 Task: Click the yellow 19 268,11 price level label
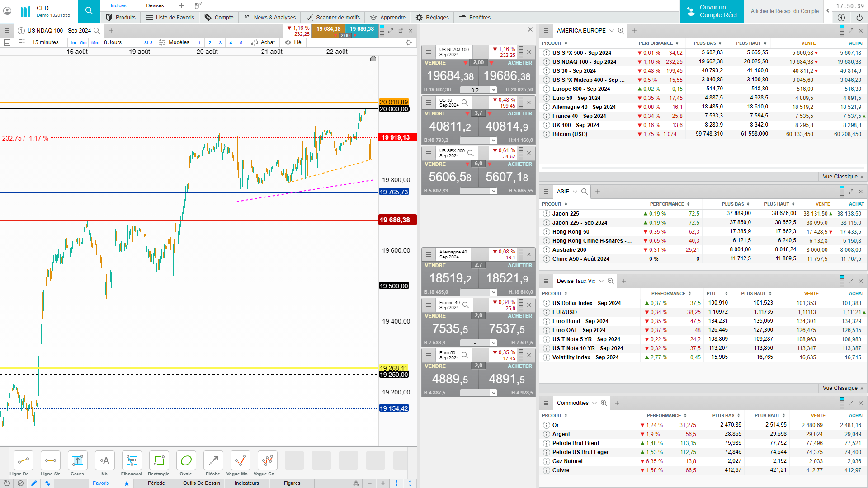click(393, 368)
